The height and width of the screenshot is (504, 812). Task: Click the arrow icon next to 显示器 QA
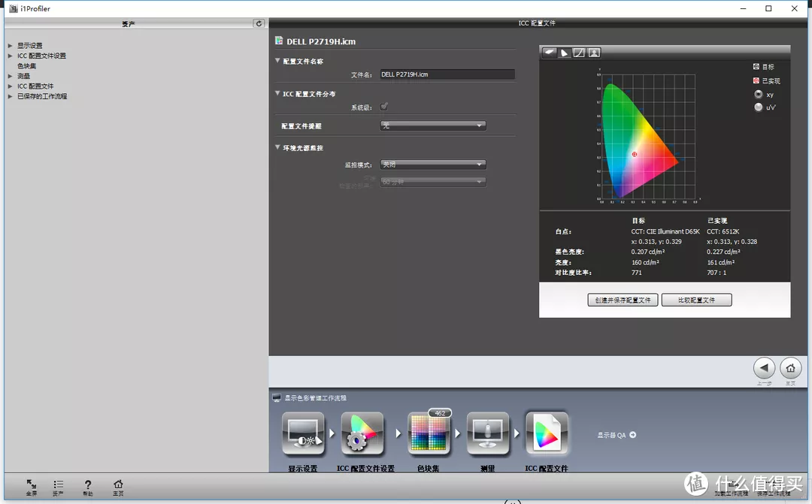tap(633, 435)
